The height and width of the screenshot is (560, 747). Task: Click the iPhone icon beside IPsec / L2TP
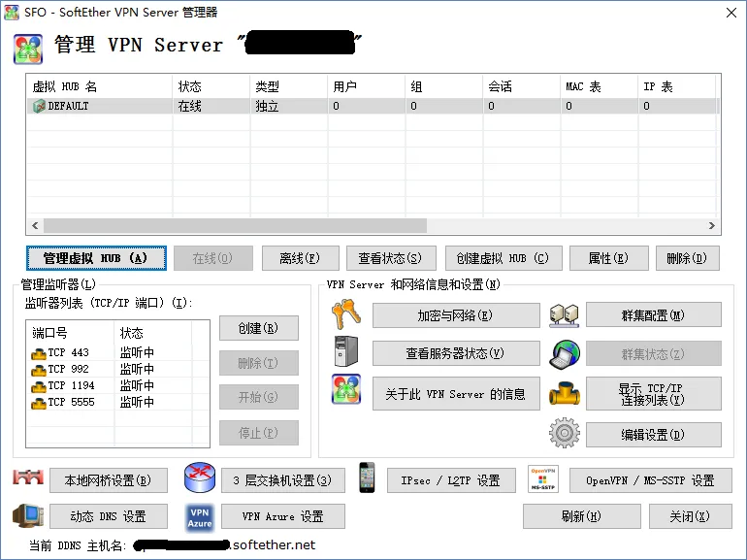coord(367,478)
